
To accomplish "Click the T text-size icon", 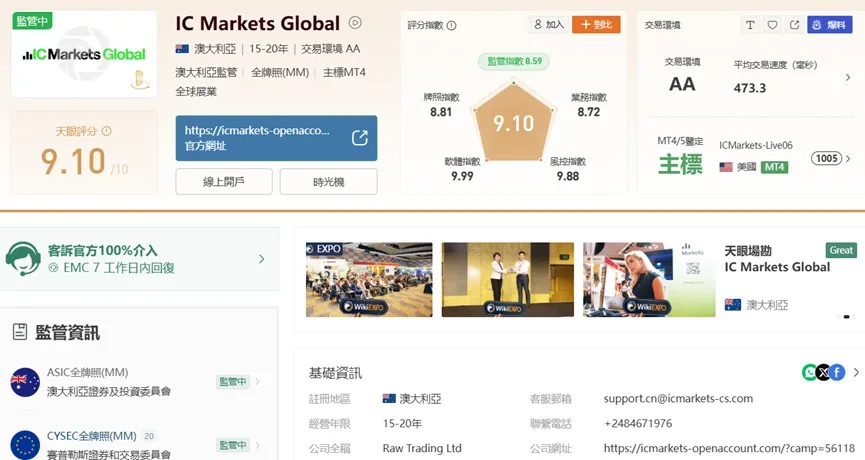I will coord(750,25).
